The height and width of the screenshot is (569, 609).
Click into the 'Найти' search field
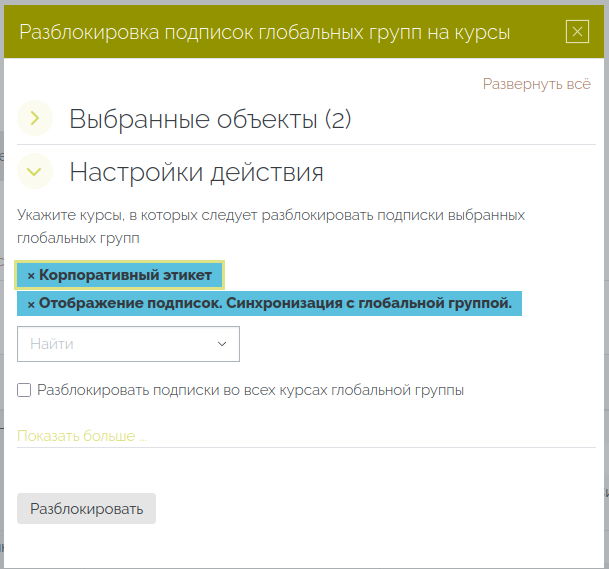(x=115, y=344)
